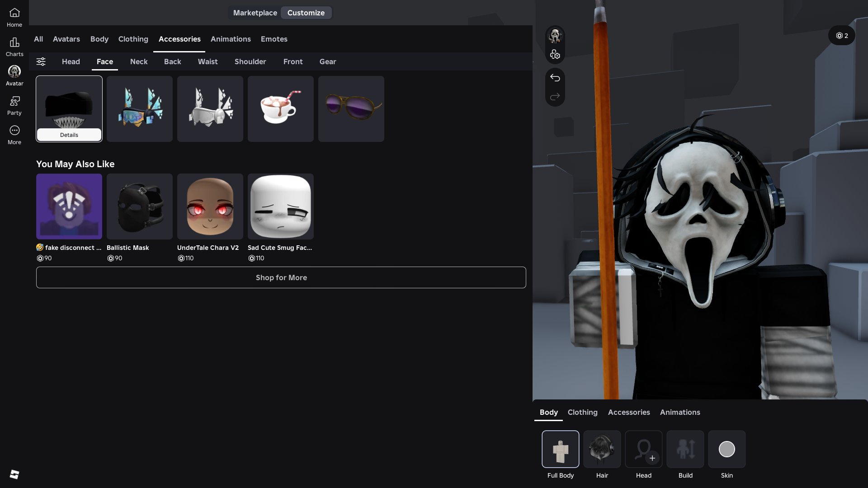The width and height of the screenshot is (868, 488).
Task: Redo the avatar change
Action: pyautogui.click(x=555, y=97)
